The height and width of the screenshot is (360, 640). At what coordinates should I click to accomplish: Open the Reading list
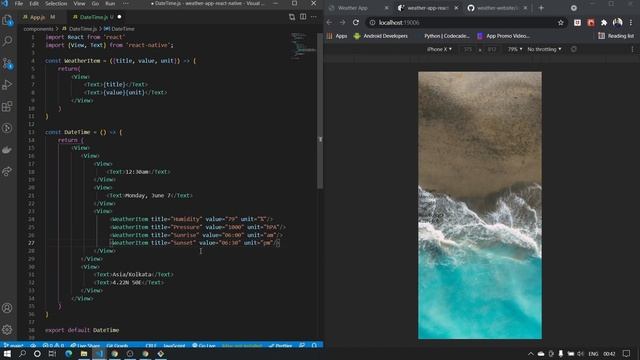[616, 36]
